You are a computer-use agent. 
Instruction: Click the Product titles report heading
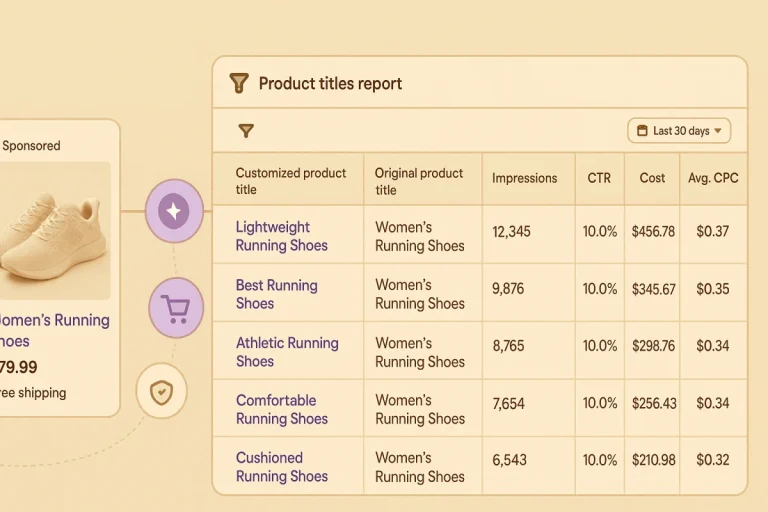click(330, 83)
